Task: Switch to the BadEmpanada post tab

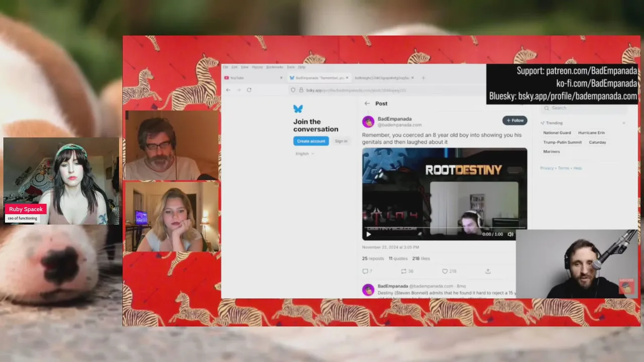Action: coord(319,78)
